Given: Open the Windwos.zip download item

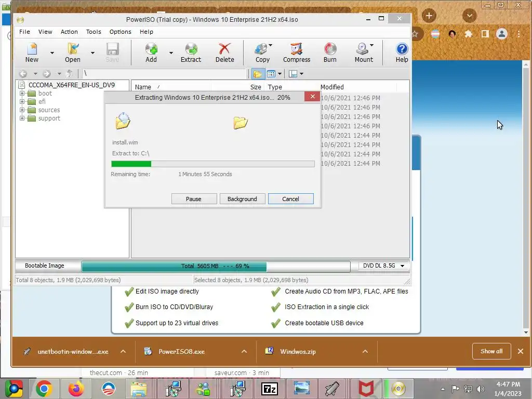Looking at the screenshot, I should pos(298,352).
